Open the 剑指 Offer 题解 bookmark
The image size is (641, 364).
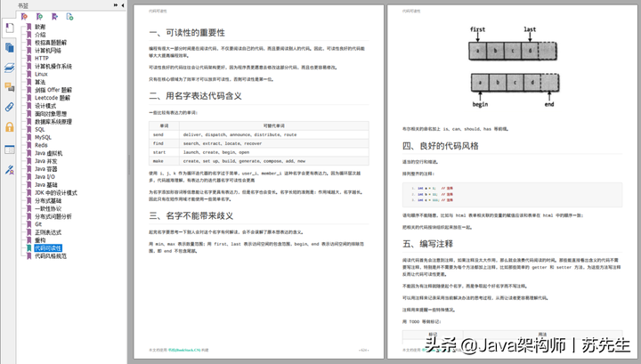point(53,90)
